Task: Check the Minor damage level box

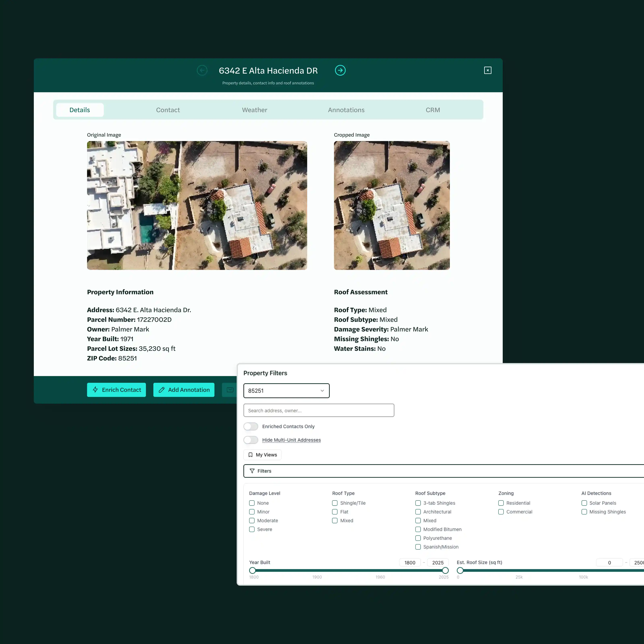Action: (x=252, y=512)
